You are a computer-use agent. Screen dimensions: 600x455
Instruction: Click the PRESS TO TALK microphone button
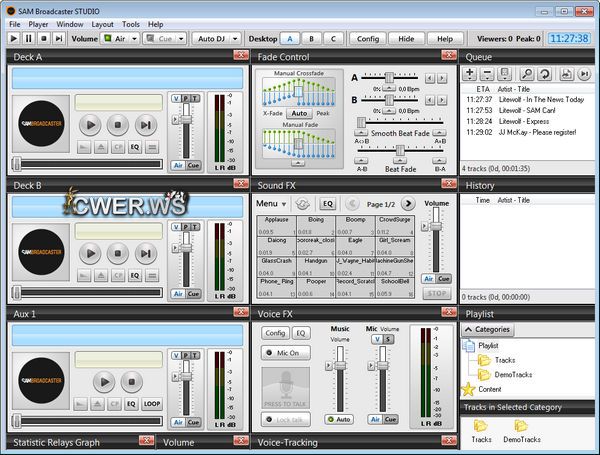285,388
